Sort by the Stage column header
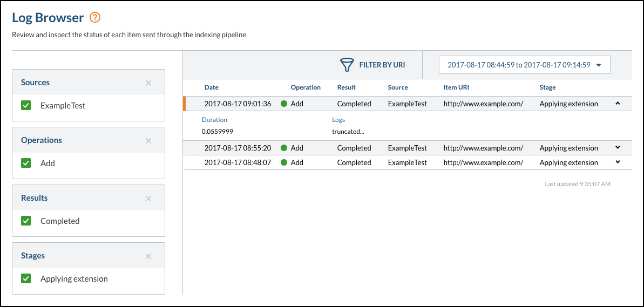 pyautogui.click(x=547, y=87)
